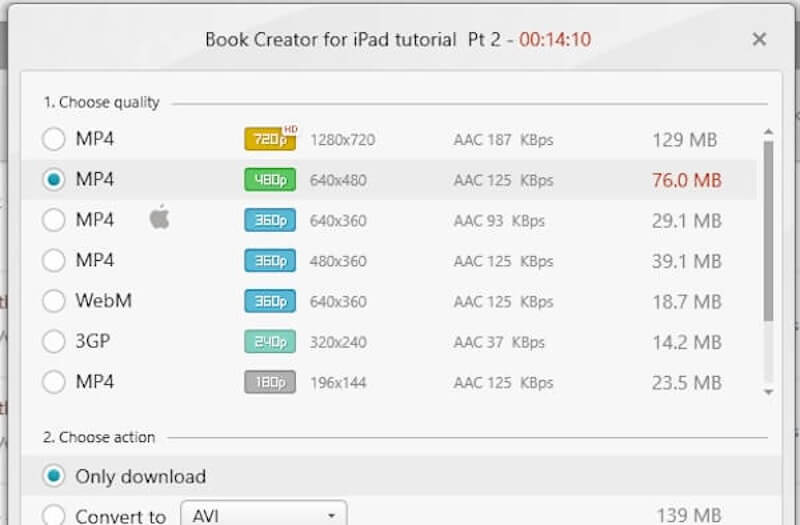Screen dimensions: 800x525
Task: Close the download dialog with X
Action: tap(760, 40)
